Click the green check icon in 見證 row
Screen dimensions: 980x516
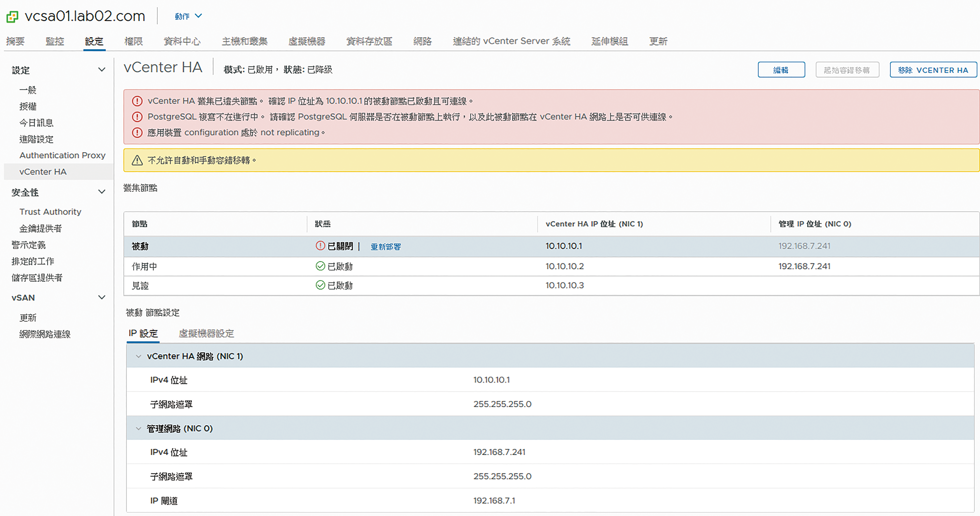click(x=320, y=285)
